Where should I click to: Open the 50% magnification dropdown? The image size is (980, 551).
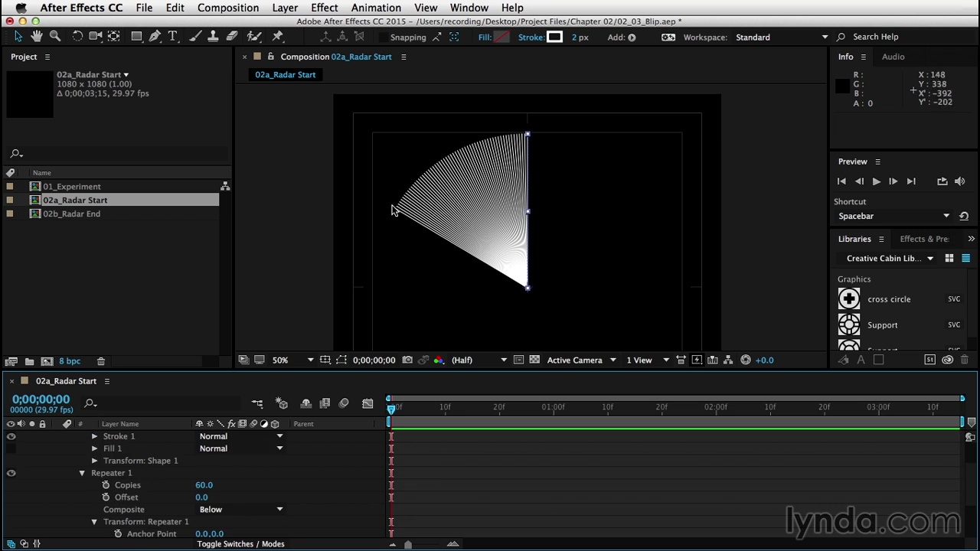pos(292,360)
